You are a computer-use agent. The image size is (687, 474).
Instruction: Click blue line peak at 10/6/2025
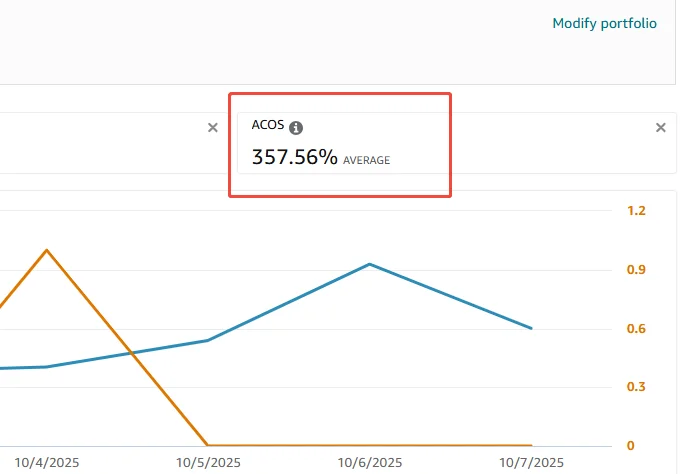pyautogui.click(x=370, y=264)
